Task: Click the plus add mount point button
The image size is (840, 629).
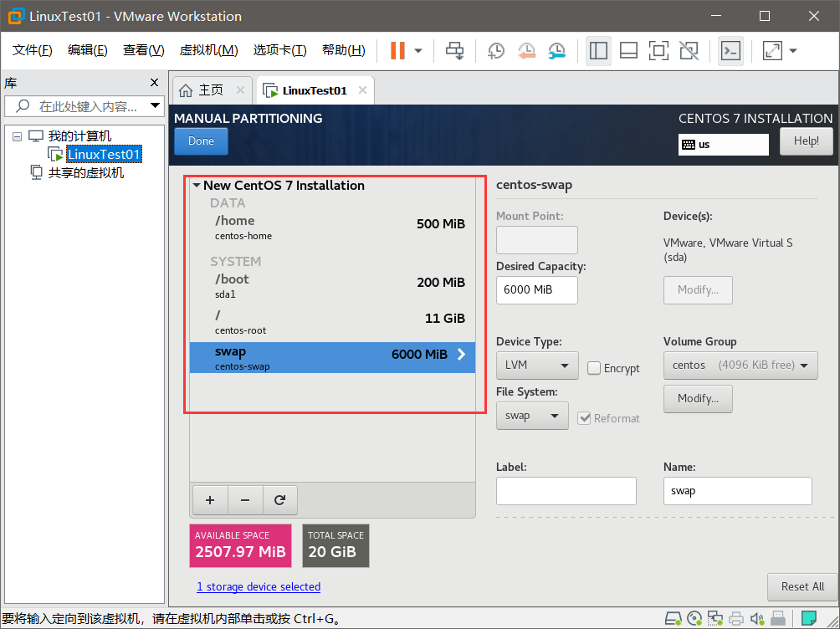Action: coord(210,500)
